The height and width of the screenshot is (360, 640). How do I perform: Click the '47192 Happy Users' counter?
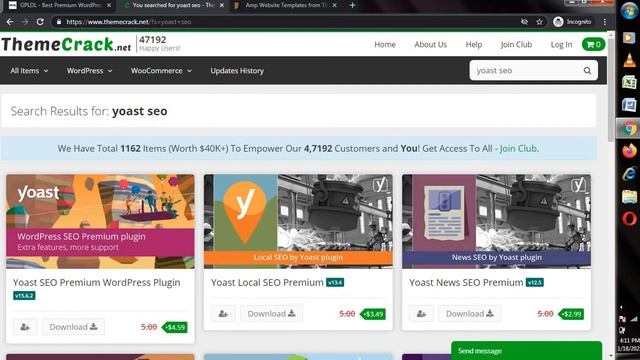159,44
